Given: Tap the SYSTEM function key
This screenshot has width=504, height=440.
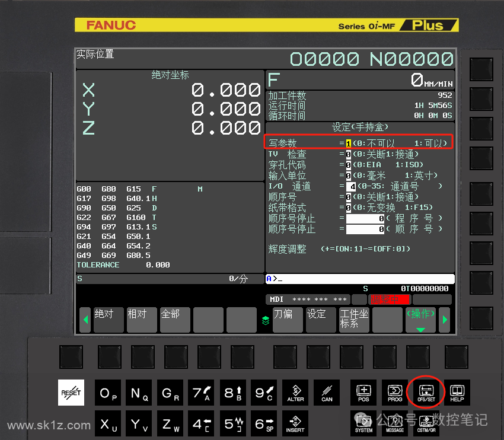Looking at the screenshot, I should 363,423.
